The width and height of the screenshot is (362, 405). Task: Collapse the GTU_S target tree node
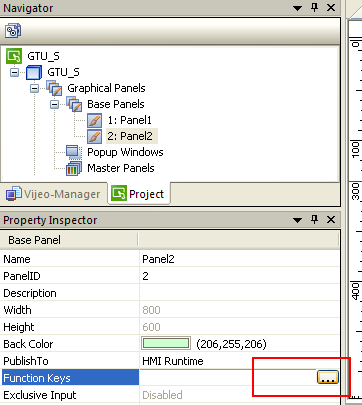tap(15, 72)
